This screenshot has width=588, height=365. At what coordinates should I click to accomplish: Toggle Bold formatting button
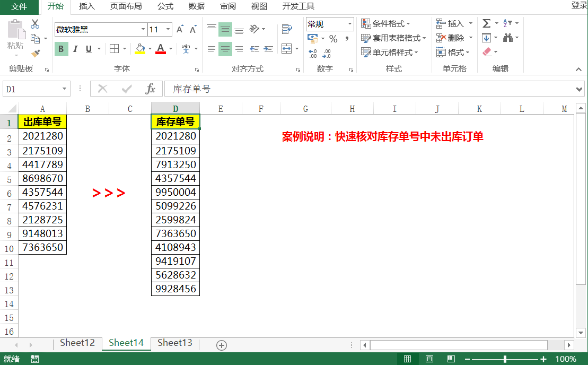(x=62, y=49)
